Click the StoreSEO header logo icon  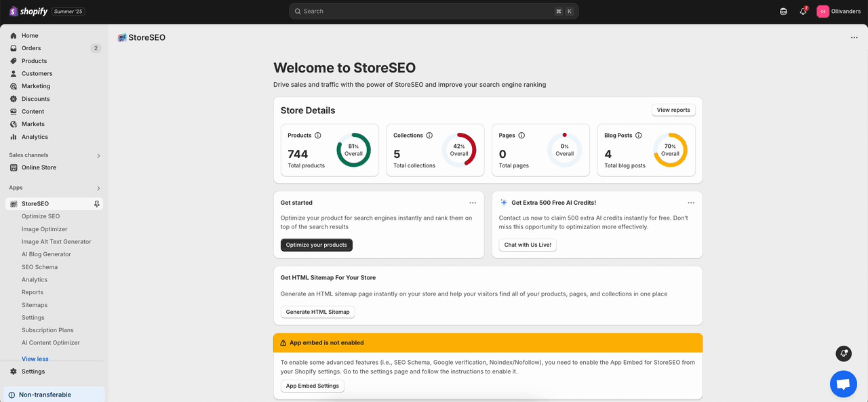[122, 38]
